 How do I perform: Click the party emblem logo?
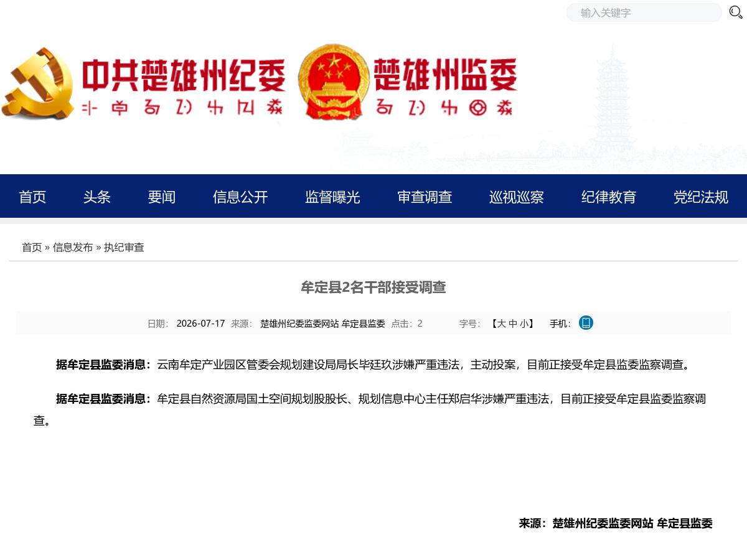pos(38,83)
